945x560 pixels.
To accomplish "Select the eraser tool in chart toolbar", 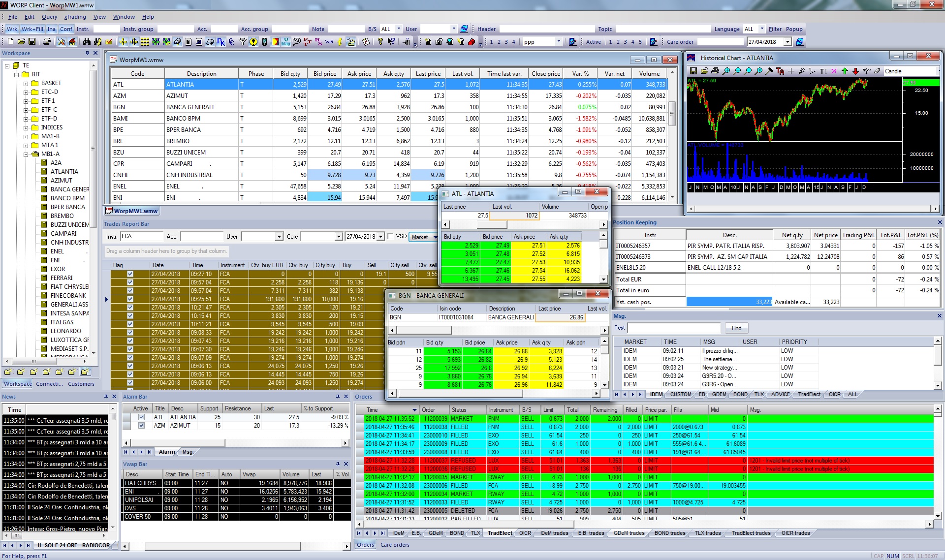I will (x=877, y=71).
